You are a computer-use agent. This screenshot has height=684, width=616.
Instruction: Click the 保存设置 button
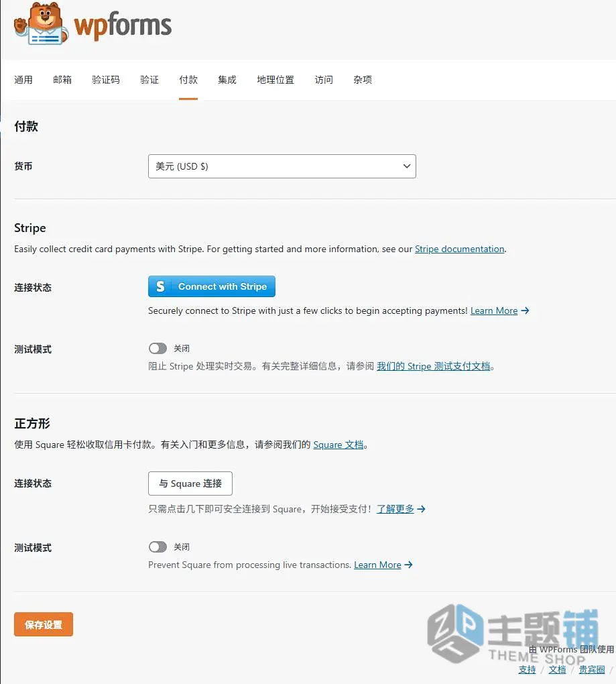[44, 624]
